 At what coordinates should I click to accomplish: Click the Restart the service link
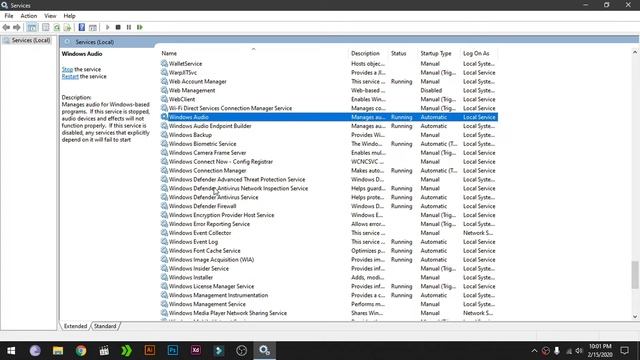(x=70, y=76)
